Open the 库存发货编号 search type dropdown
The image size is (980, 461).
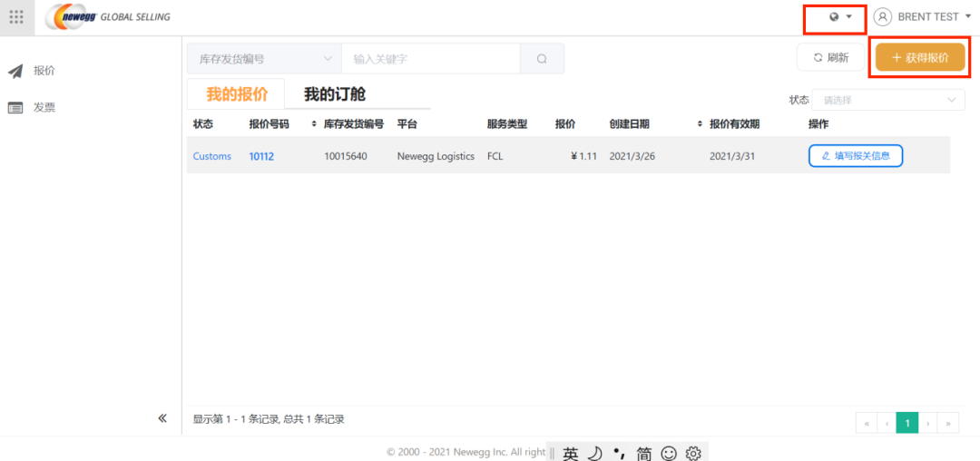pyautogui.click(x=264, y=59)
